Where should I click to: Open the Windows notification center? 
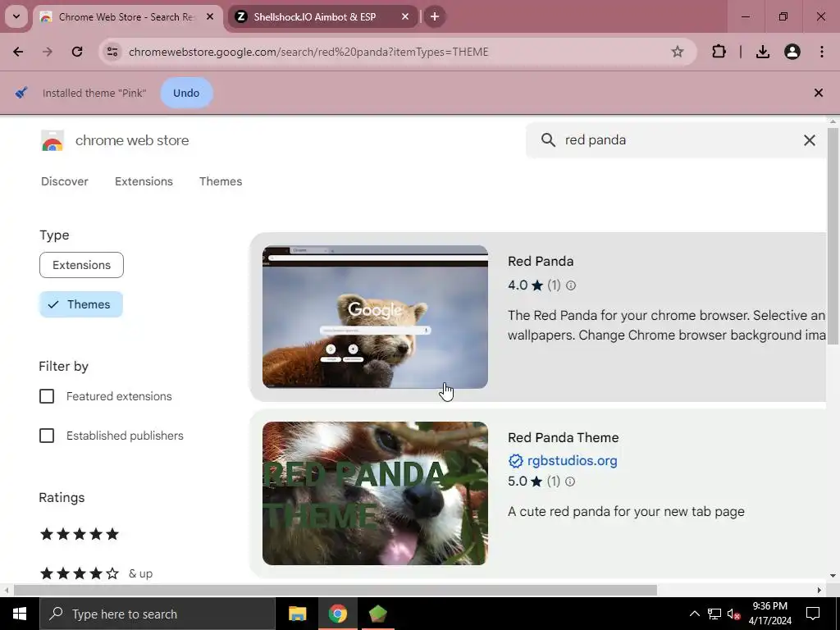[x=813, y=614]
